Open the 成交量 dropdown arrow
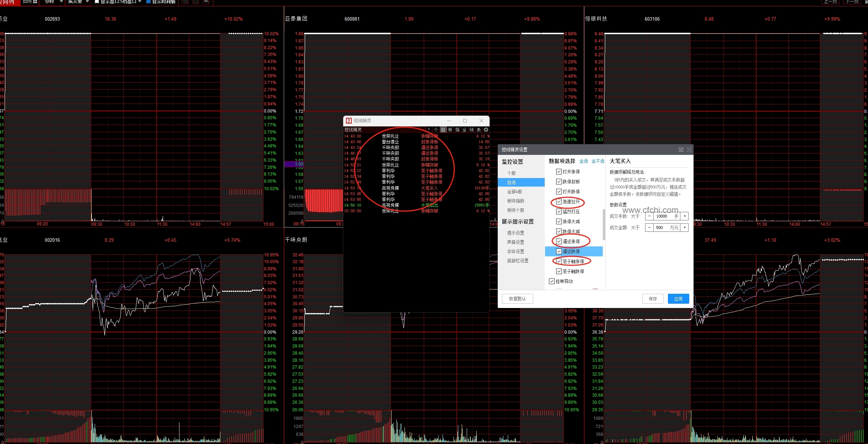Image resolution: width=868 pixels, height=444 pixels. click(x=87, y=2)
